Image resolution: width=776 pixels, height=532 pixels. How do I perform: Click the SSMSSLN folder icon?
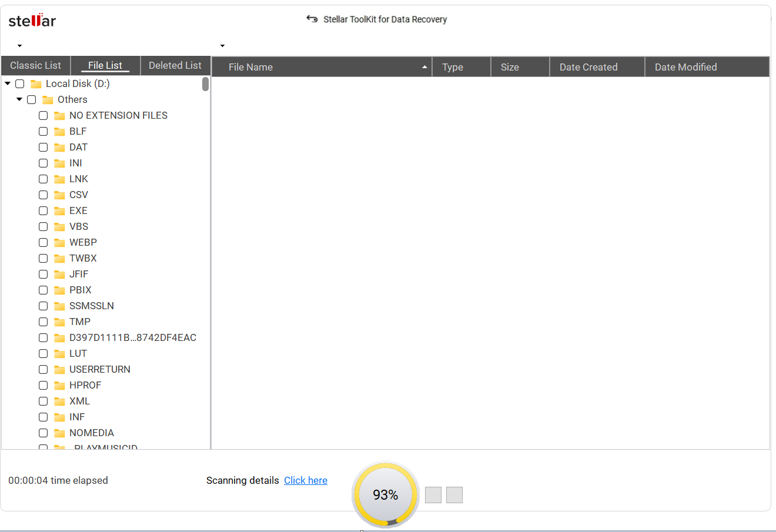click(x=59, y=306)
